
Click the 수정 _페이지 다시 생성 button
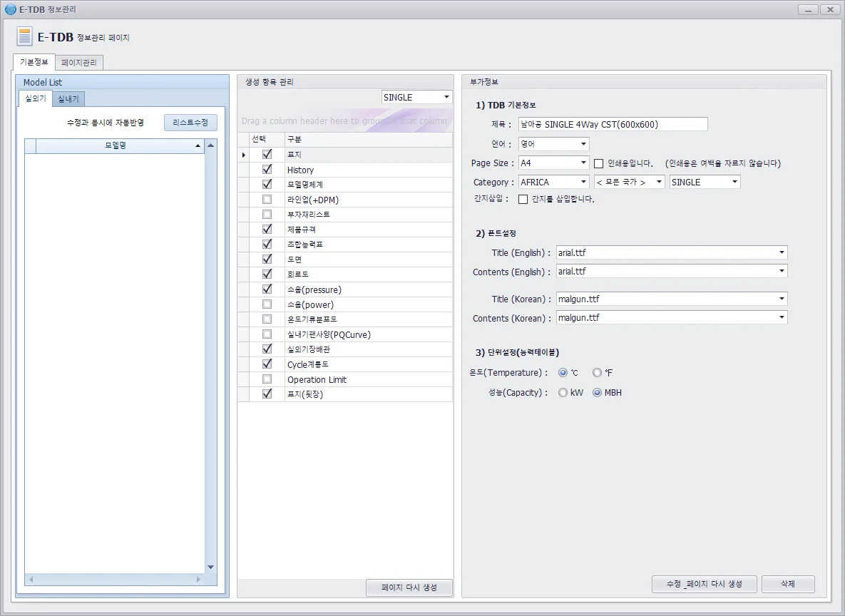coord(704,584)
